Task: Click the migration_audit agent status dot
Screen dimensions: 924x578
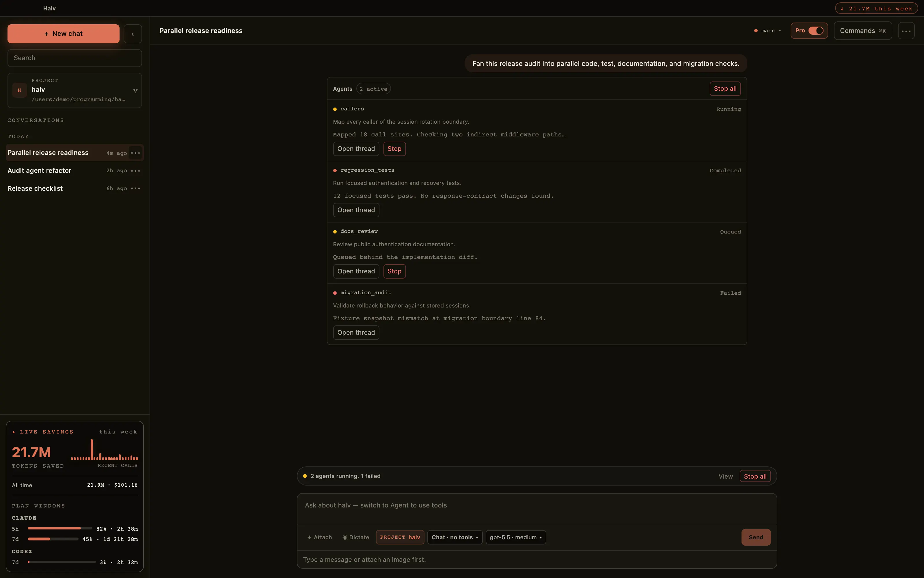Action: (335, 293)
